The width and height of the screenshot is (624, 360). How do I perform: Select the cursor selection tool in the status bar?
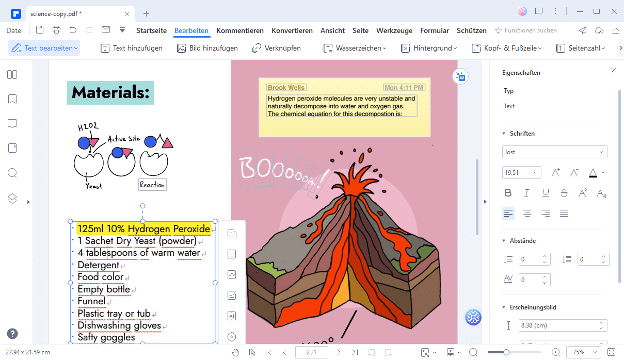coord(252,352)
